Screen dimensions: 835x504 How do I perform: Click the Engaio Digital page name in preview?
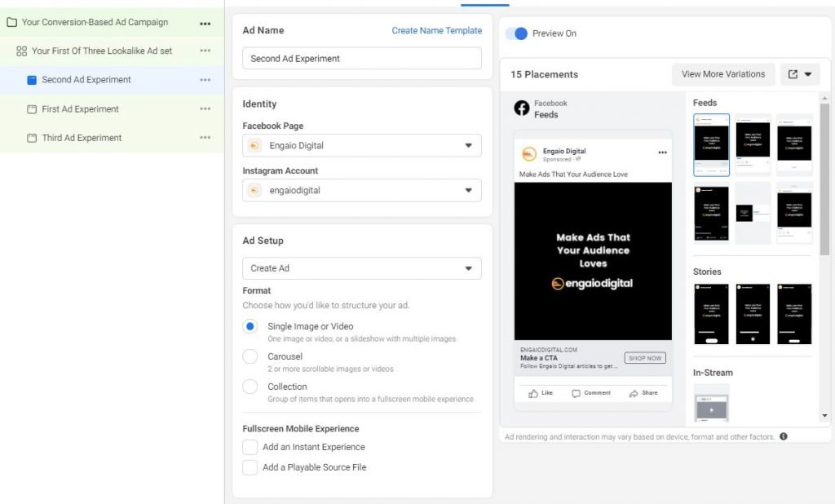point(564,152)
